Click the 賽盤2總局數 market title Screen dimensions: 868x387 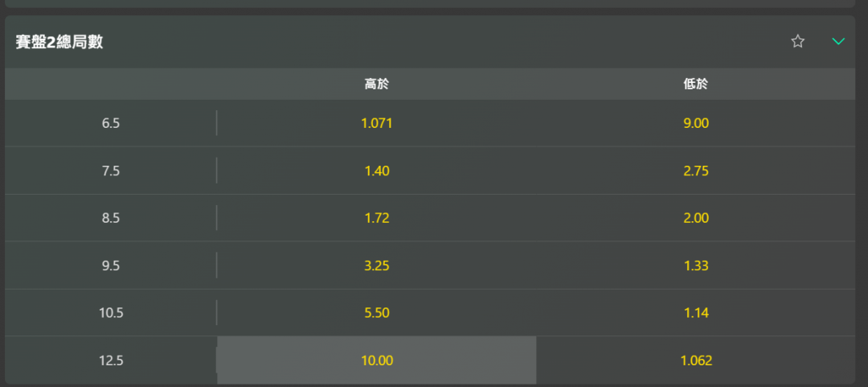(x=59, y=42)
